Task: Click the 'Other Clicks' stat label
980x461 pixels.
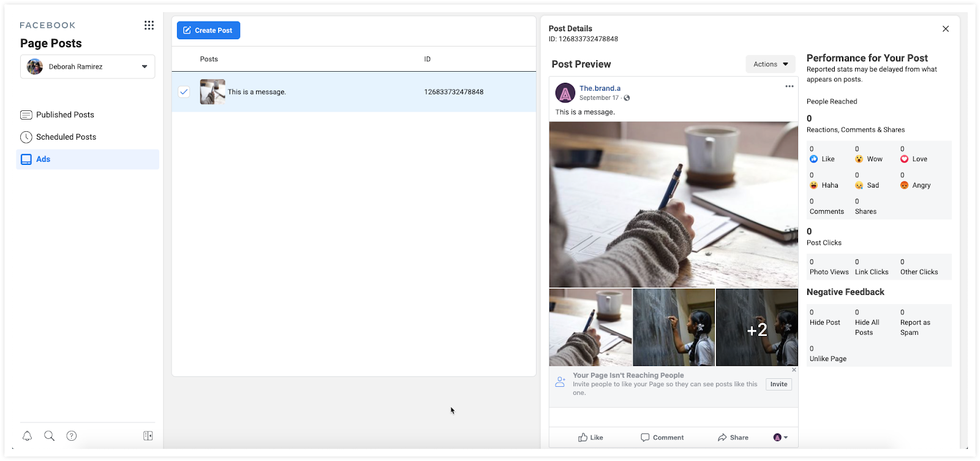Action: click(919, 272)
